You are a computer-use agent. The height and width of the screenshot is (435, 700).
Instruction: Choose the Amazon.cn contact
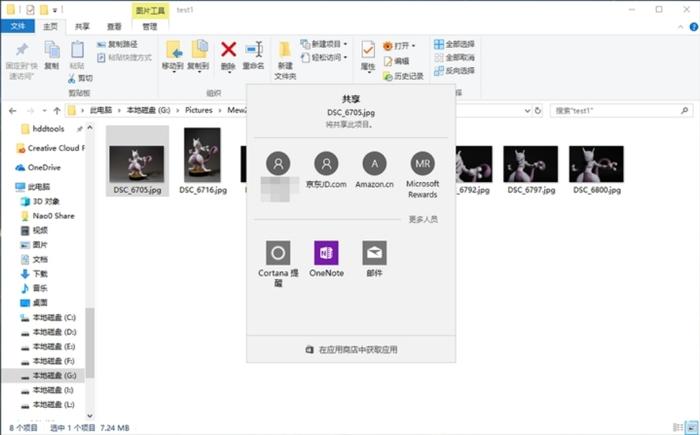tap(375, 170)
